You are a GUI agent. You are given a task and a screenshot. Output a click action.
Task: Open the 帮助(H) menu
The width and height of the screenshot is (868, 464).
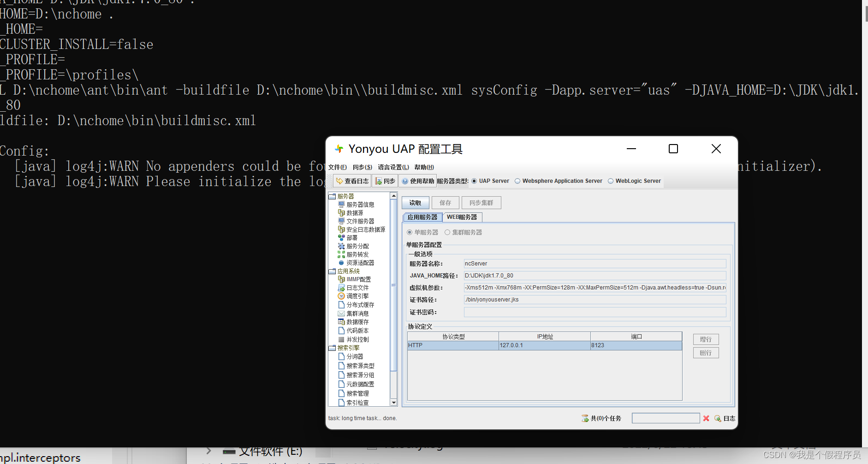[424, 167]
